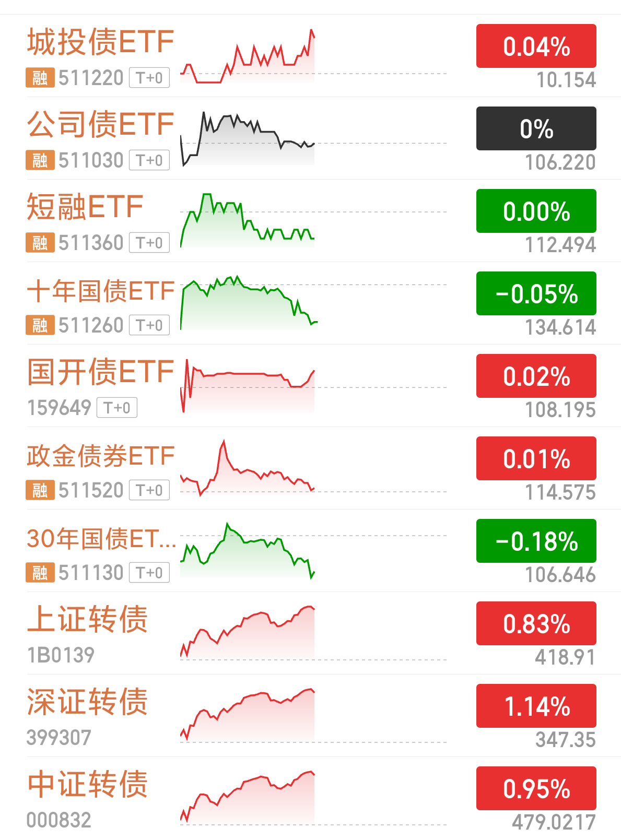View the 短融ETF intraday sparkline chart
Screen dimensions: 621x840
click(248, 220)
